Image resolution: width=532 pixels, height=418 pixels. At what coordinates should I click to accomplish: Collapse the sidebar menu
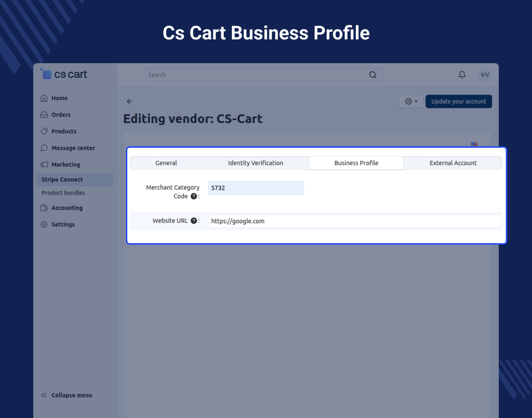point(66,395)
